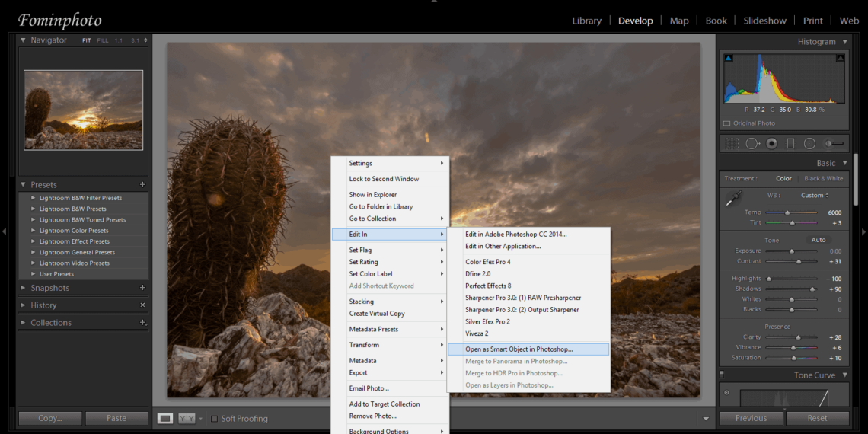The image size is (868, 434).
Task: Collapse the Navigator panel
Action: click(x=24, y=40)
